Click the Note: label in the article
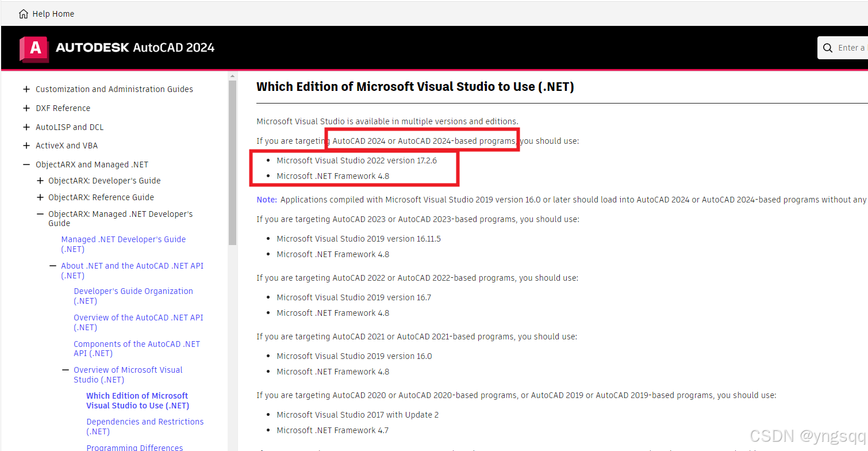The image size is (868, 451). (267, 200)
